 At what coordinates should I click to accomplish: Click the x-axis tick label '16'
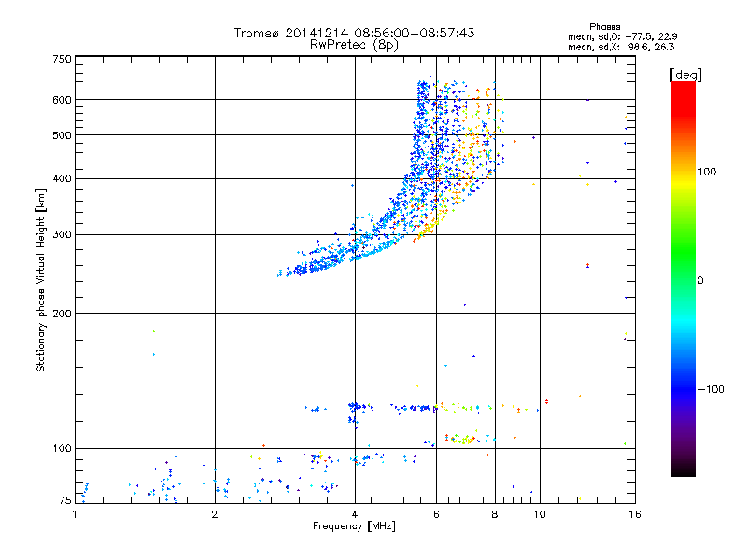[635, 514]
